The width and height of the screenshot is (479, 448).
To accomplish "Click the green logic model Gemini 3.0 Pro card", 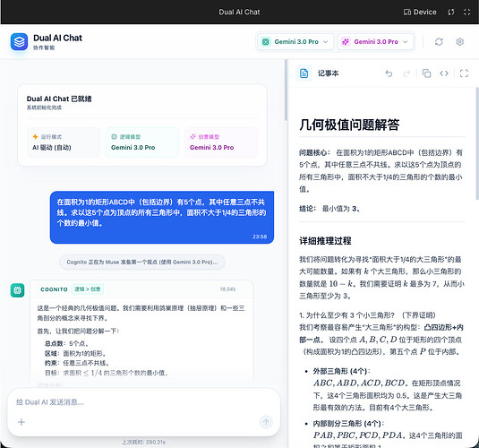I will click(x=142, y=142).
